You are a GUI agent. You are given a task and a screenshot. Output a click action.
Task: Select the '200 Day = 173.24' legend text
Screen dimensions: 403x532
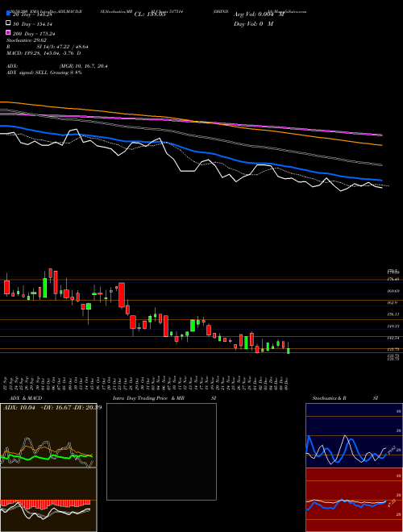34,34
